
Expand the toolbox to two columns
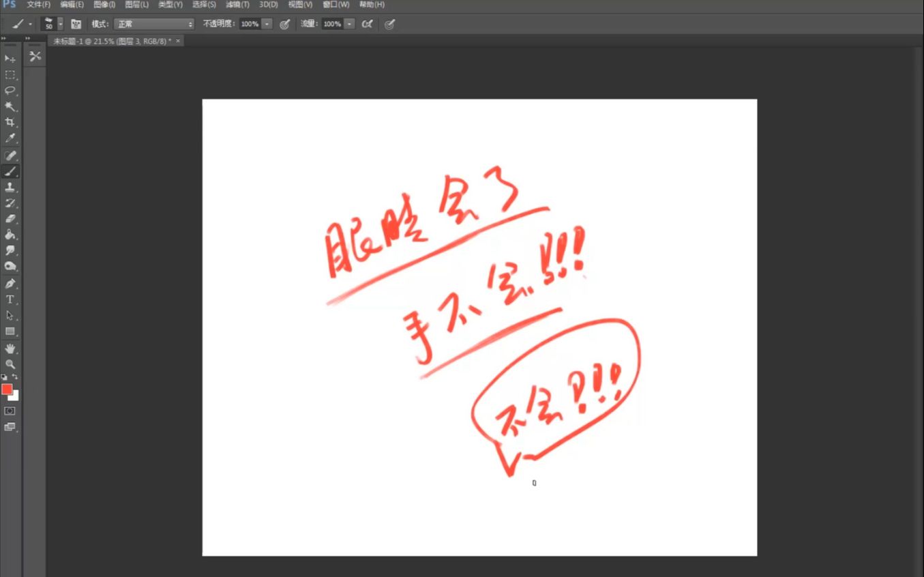point(4,38)
